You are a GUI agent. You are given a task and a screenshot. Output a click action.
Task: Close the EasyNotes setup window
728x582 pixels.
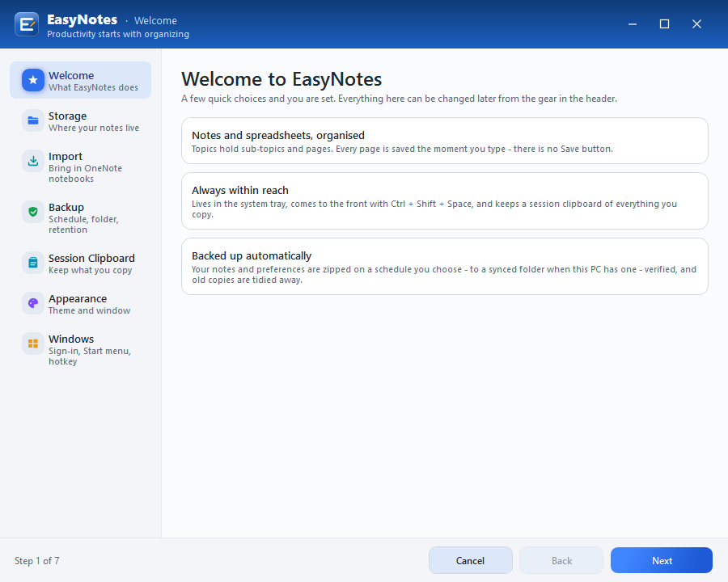pyautogui.click(x=696, y=24)
